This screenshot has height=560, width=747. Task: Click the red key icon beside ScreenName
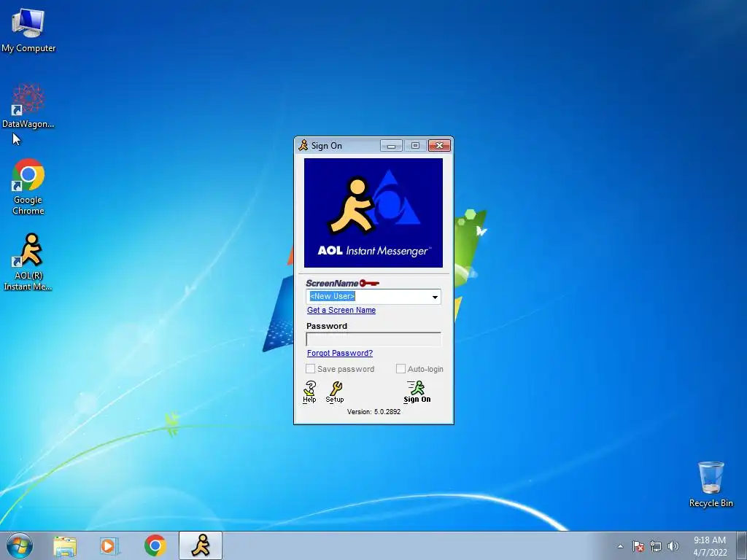tap(369, 284)
